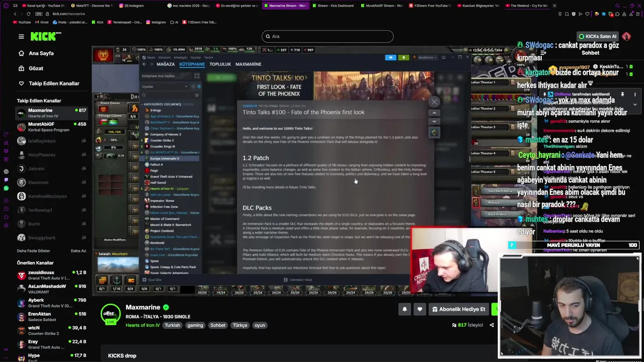Viewport: 644px width, 362px height.
Task: Collapse with Daha Az link
Action: click(x=78, y=251)
